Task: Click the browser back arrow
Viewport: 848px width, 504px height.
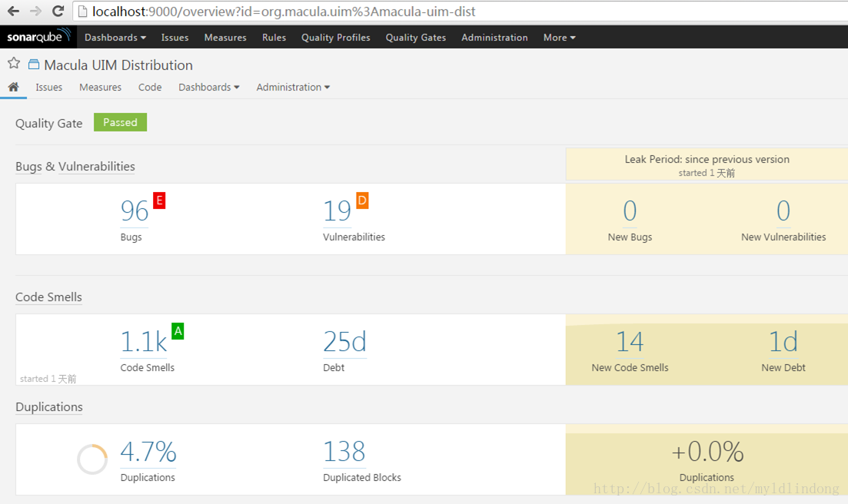Action: [14, 11]
